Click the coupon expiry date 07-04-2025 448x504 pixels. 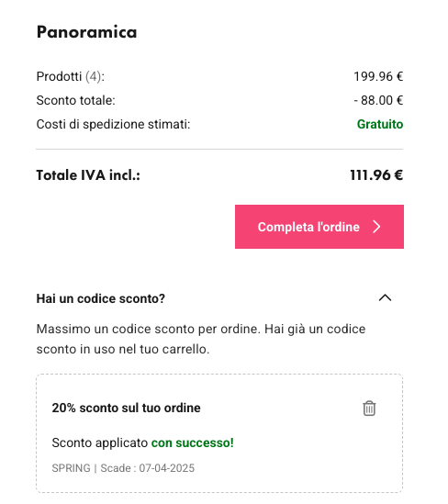(166, 468)
